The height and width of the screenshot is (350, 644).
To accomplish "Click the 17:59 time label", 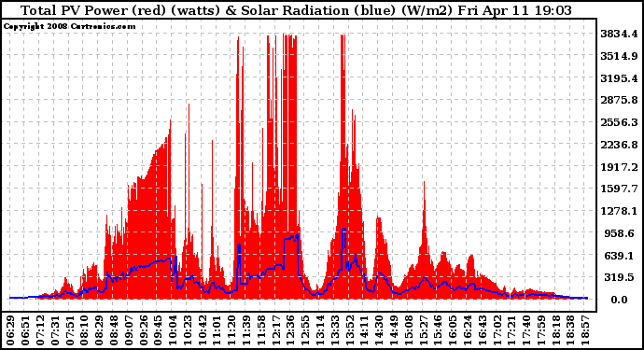I will (x=541, y=330).
